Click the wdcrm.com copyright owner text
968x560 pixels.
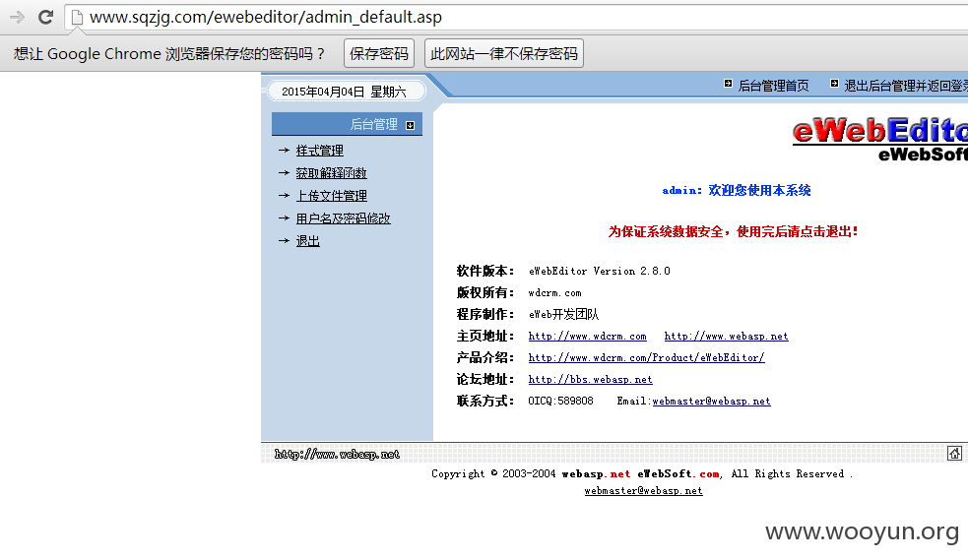(555, 293)
